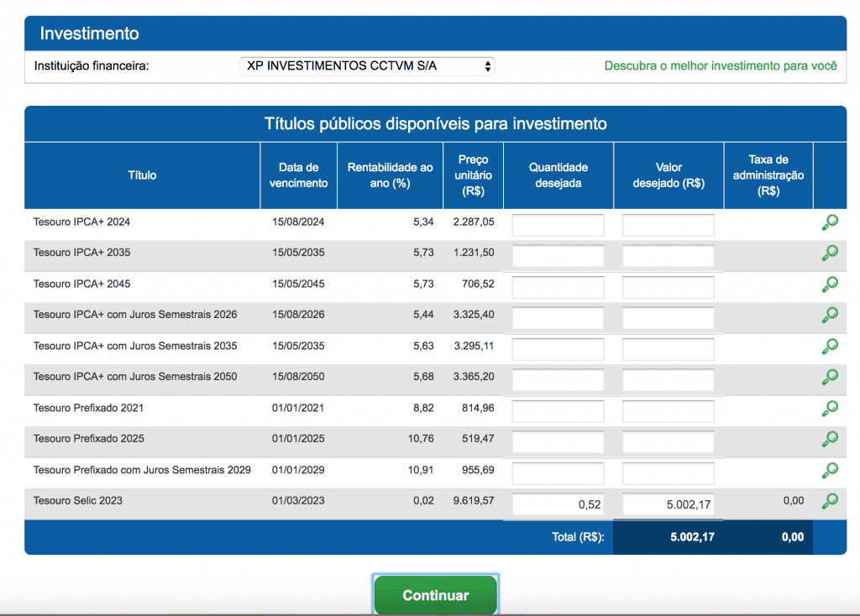Image resolution: width=860 pixels, height=616 pixels.
Task: Focus desired value field for Tesouro Prefixado 2021
Action: point(668,411)
